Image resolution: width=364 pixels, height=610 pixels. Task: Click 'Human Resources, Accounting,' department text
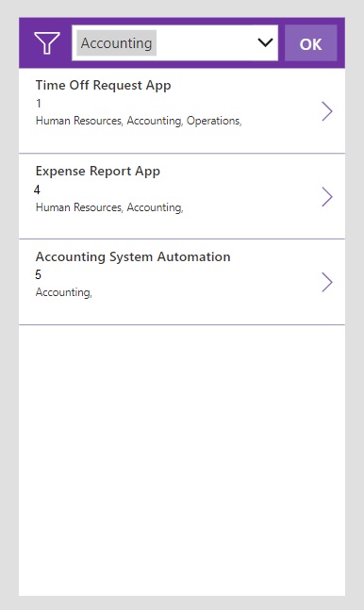[x=109, y=207]
